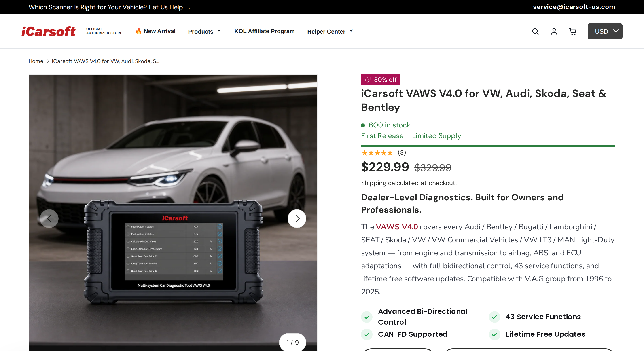Open the shopping cart icon
Image resolution: width=644 pixels, height=351 pixels.
tap(573, 31)
